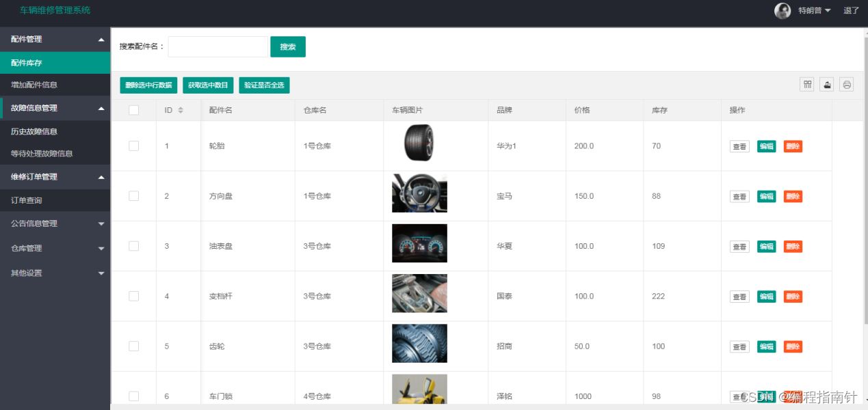Screen dimensions: 868x410
Task: Click the 搜索配件名 input field
Action: pos(218,46)
